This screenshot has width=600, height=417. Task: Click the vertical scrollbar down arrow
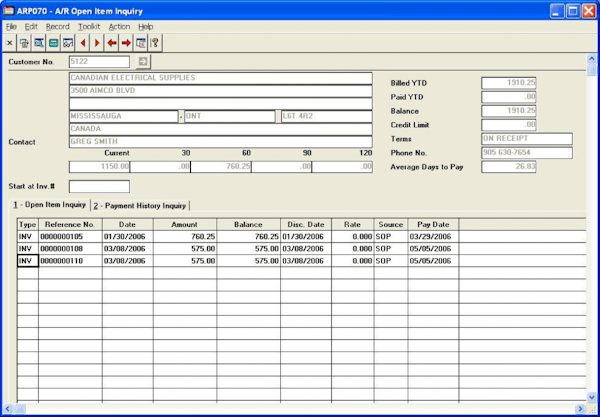[592, 397]
